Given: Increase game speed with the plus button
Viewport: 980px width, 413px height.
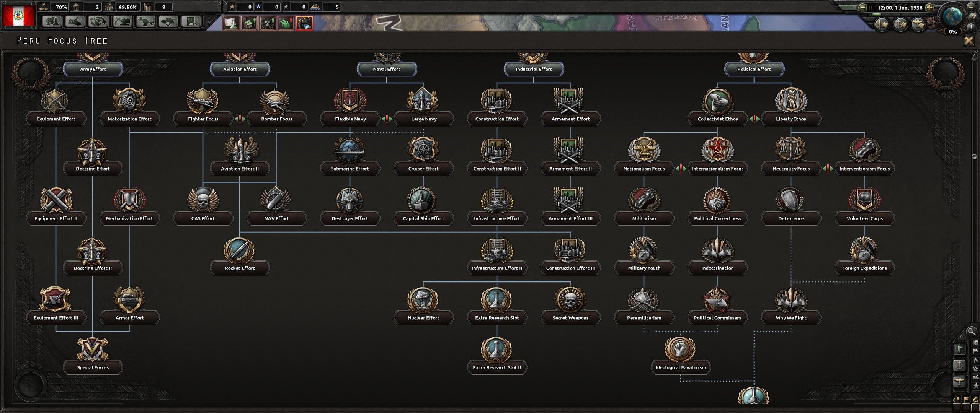Looking at the screenshot, I should click(929, 8).
